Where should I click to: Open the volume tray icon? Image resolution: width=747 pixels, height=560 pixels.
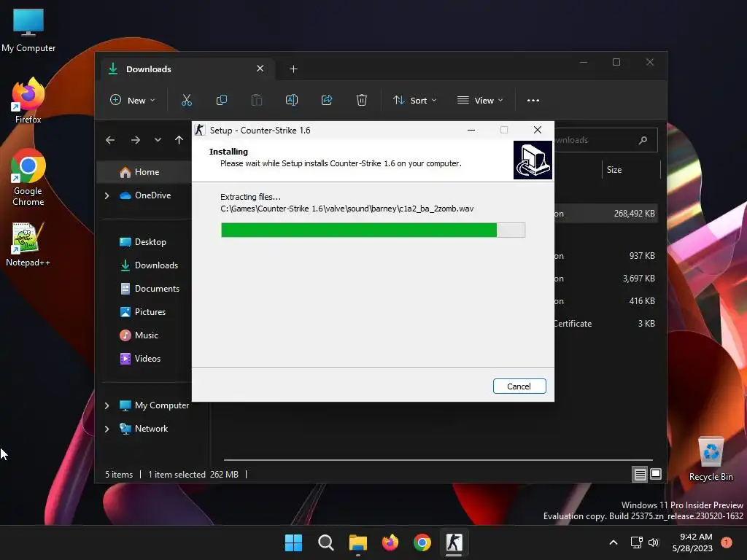pos(653,542)
